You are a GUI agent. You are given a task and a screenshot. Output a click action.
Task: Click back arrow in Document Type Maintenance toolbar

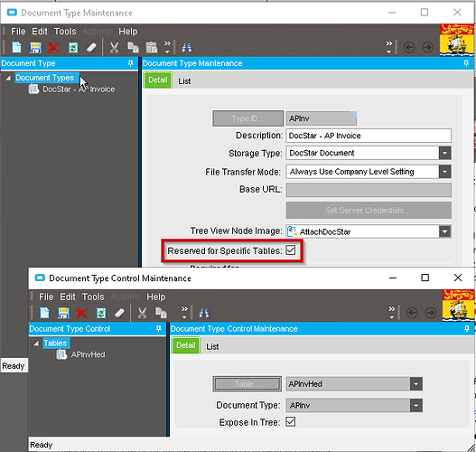tap(409, 48)
